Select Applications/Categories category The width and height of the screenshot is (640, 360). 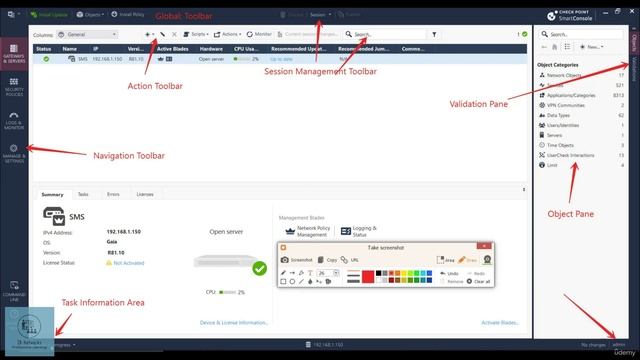(x=581, y=95)
